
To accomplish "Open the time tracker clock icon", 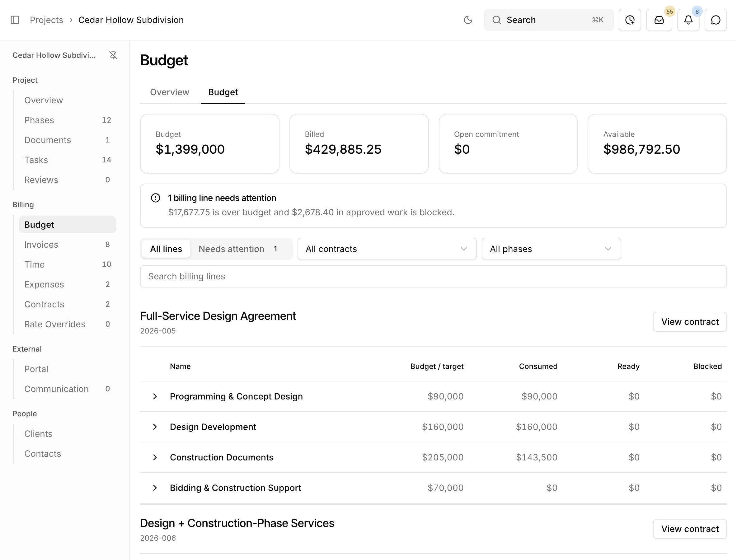I will coord(630,20).
